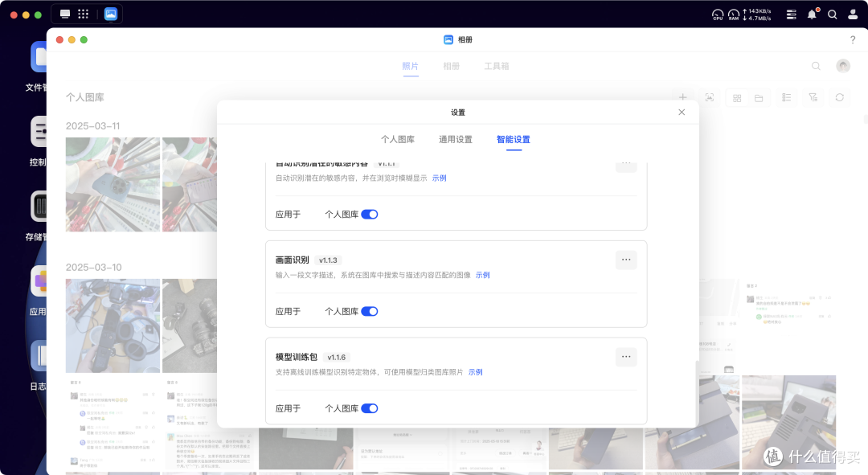Click the add plus icon in gallery toolbar
868x475 pixels.
[x=682, y=97]
